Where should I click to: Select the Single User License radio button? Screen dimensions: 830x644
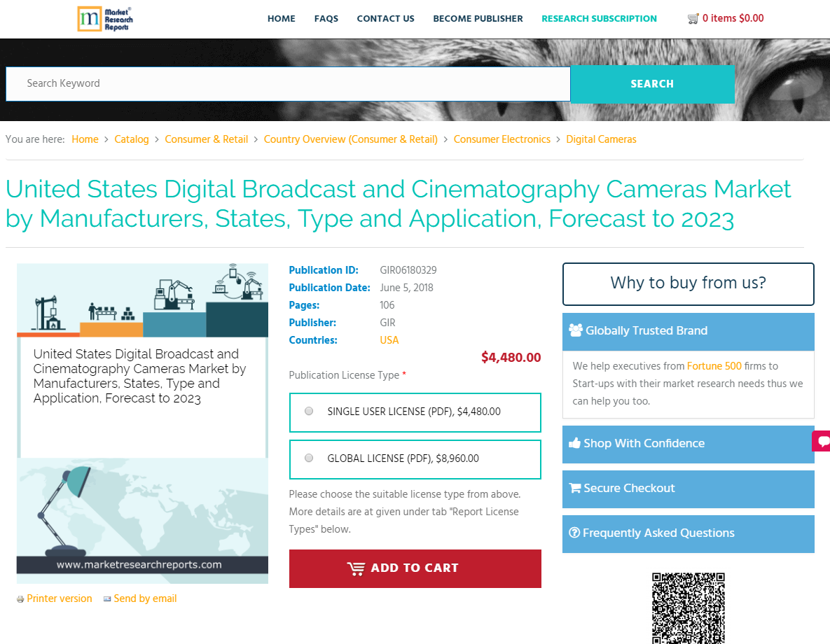point(309,411)
